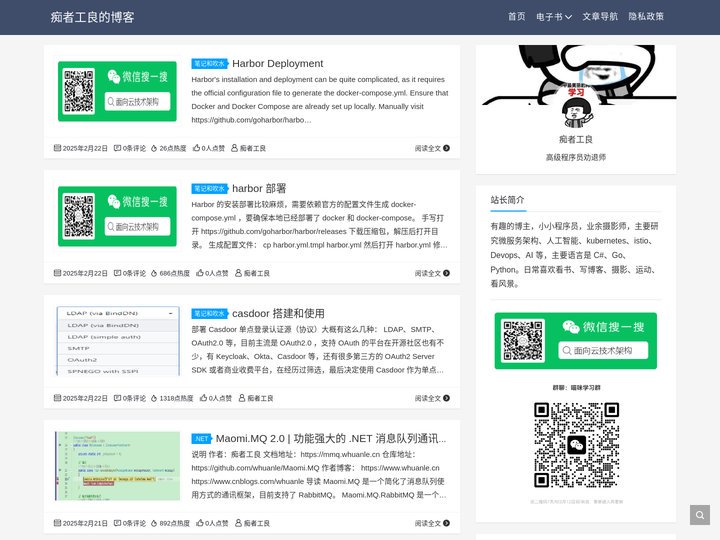720x540 pixels.
Task: Open the casdoor 搭建和使用 article title
Action: pyautogui.click(x=278, y=313)
